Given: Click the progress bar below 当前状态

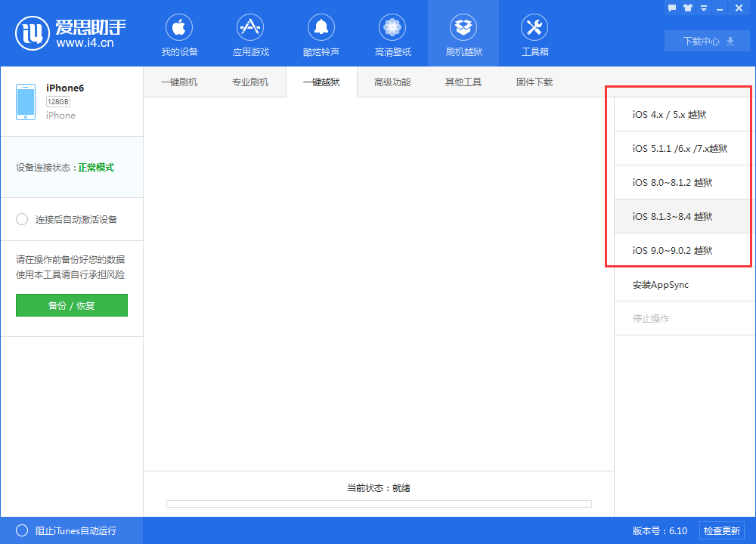Looking at the screenshot, I should pyautogui.click(x=378, y=503).
